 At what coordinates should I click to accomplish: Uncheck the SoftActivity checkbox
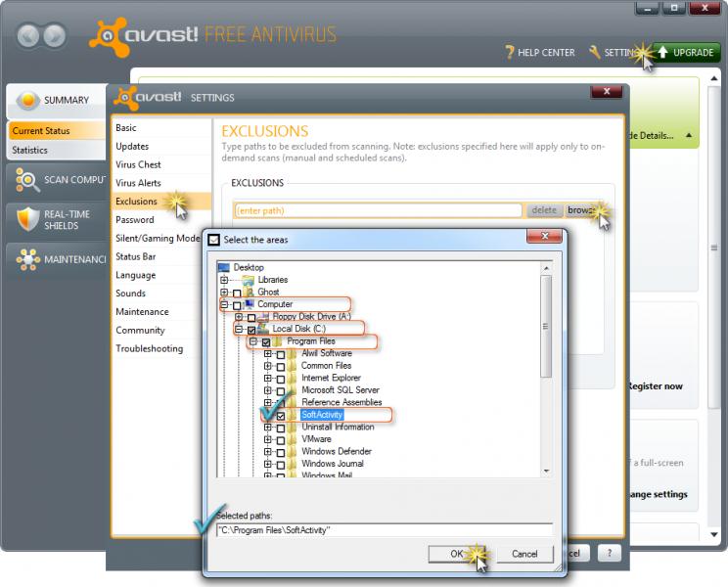(x=281, y=416)
